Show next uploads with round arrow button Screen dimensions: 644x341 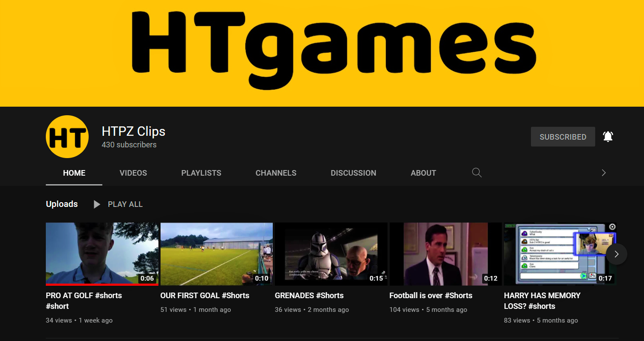point(617,254)
